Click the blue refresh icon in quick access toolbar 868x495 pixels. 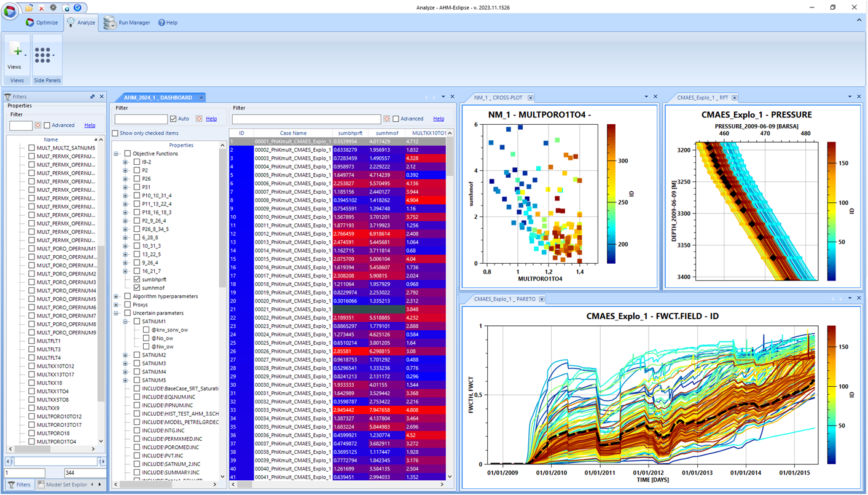(77, 7)
